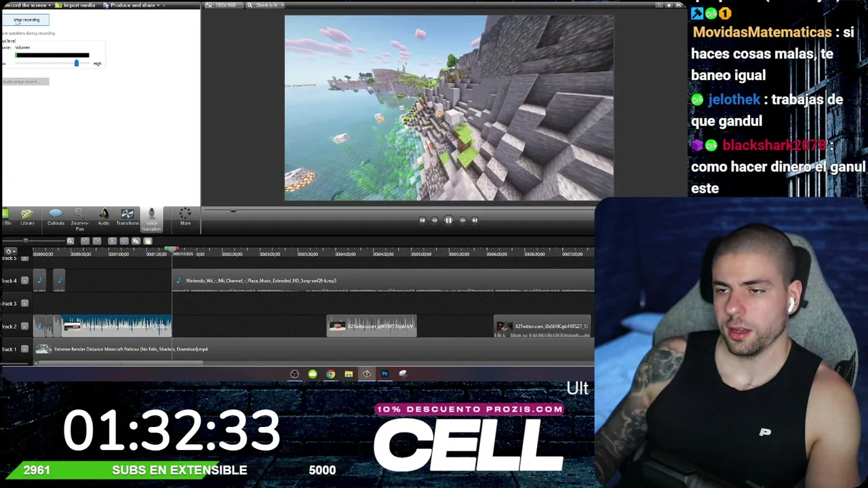Open the Zoom-n-Pan tab
The width and height of the screenshot is (868, 488).
pyautogui.click(x=79, y=219)
